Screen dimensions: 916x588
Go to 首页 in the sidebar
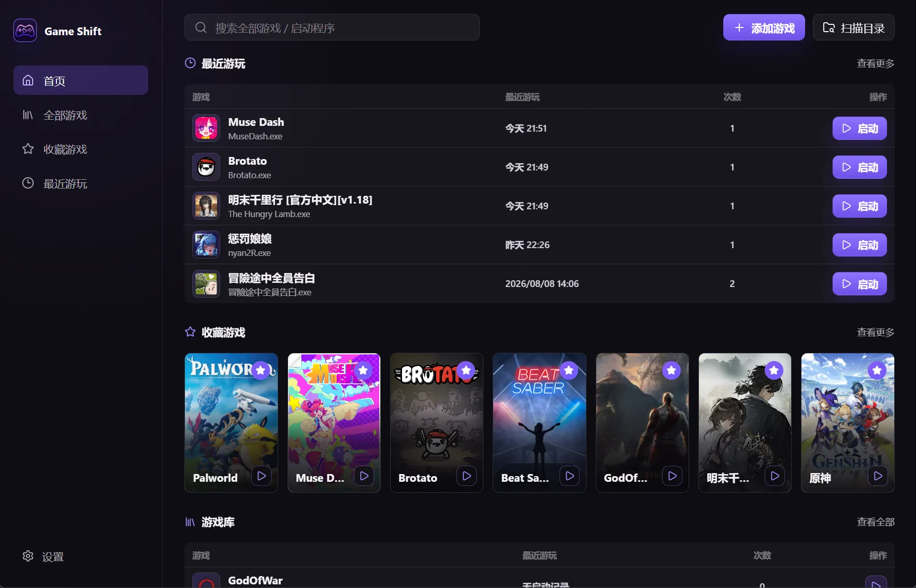coord(81,80)
